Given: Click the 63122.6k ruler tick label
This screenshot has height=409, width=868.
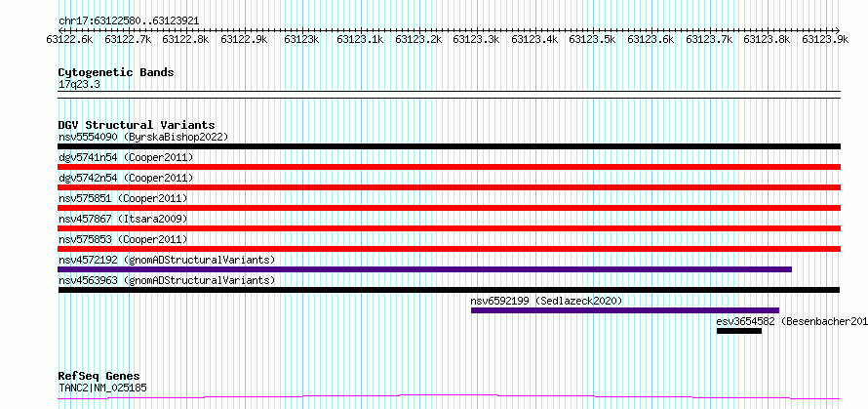Looking at the screenshot, I should pos(70,39).
